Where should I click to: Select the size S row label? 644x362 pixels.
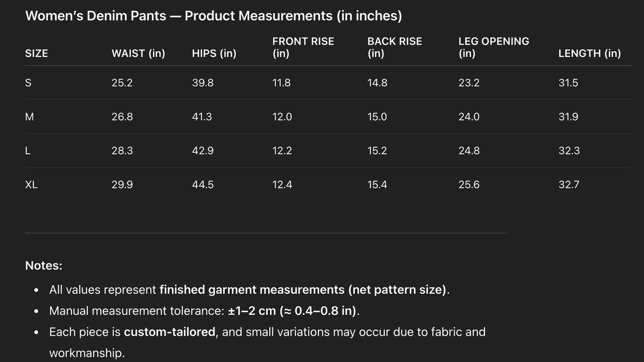pos(28,83)
